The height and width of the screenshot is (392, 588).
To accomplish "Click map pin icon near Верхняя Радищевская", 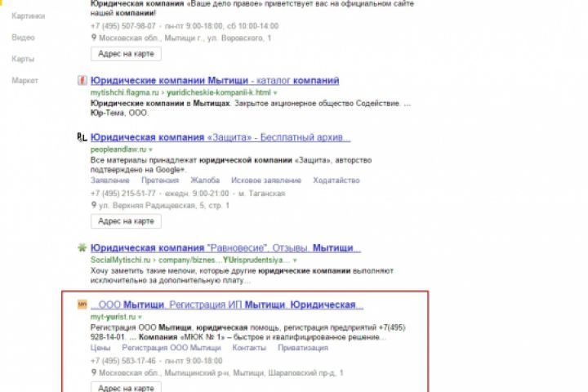I will click(94, 205).
